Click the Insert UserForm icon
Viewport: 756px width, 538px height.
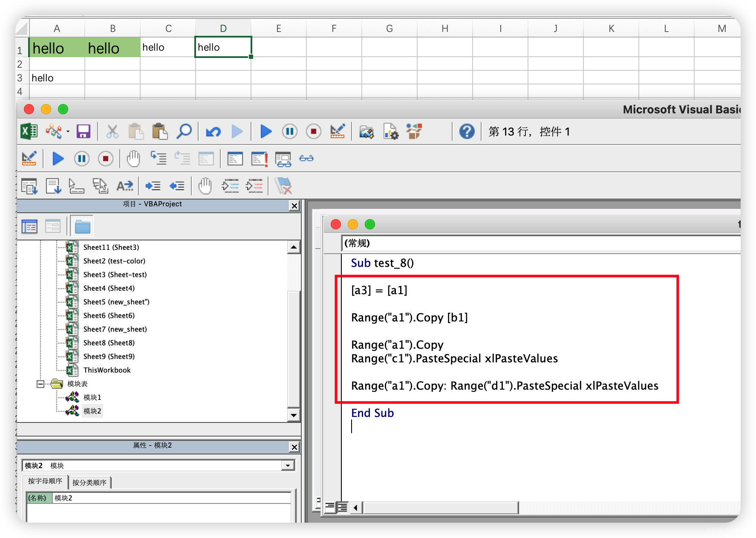tap(54, 131)
